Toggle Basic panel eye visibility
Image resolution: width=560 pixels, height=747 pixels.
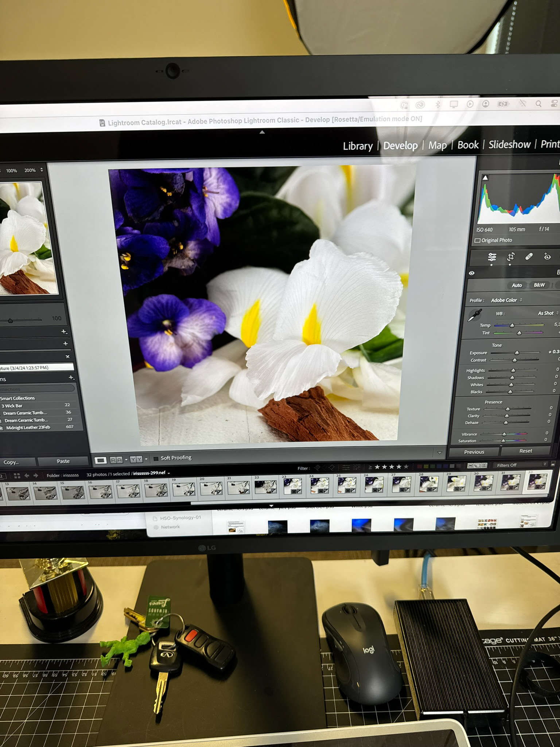coord(471,273)
